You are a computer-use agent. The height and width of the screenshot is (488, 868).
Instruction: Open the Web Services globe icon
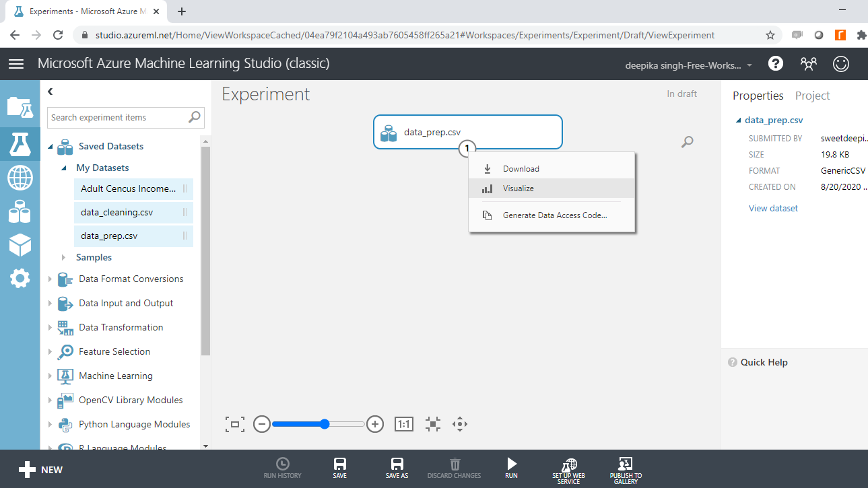pos(20,178)
